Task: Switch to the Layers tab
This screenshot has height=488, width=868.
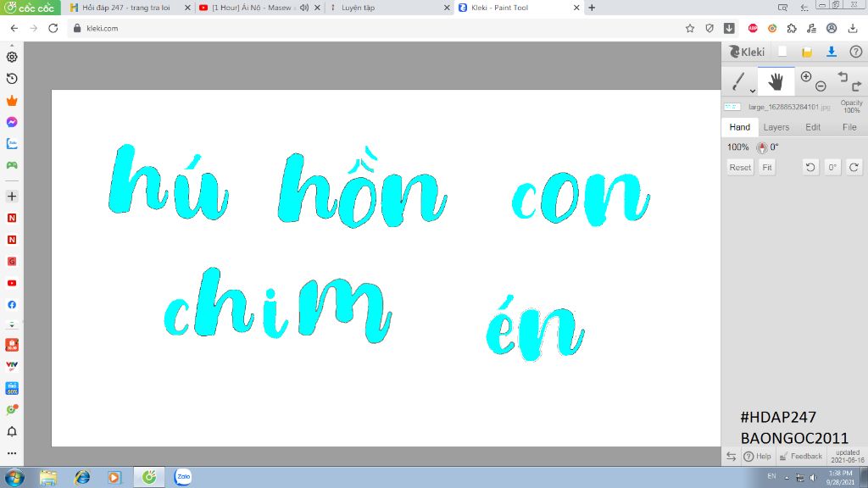Action: (776, 127)
